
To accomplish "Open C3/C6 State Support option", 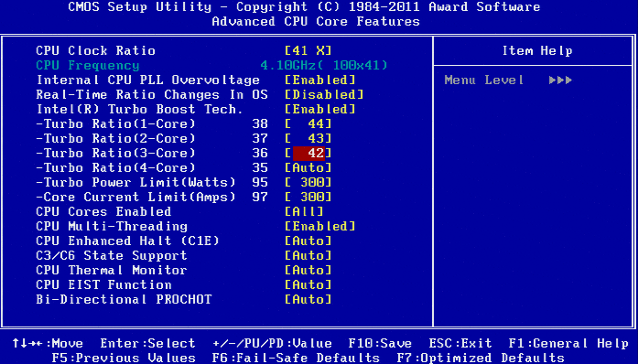I will (x=308, y=256).
